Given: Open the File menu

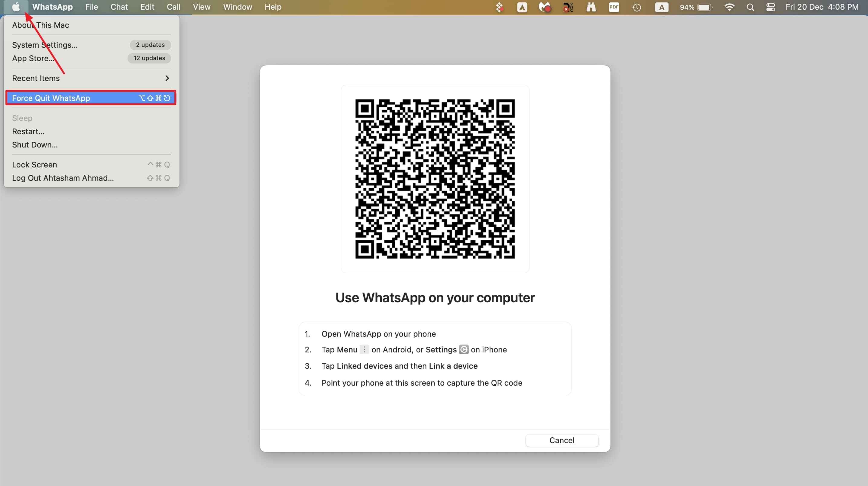Looking at the screenshot, I should point(92,7).
